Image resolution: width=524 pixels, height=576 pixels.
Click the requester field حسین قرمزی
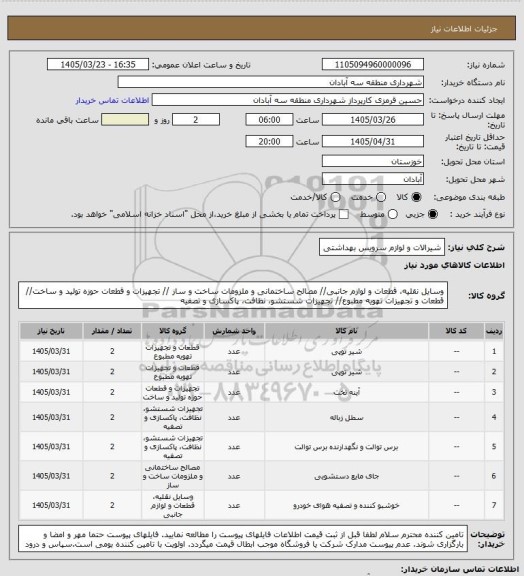tap(288, 100)
